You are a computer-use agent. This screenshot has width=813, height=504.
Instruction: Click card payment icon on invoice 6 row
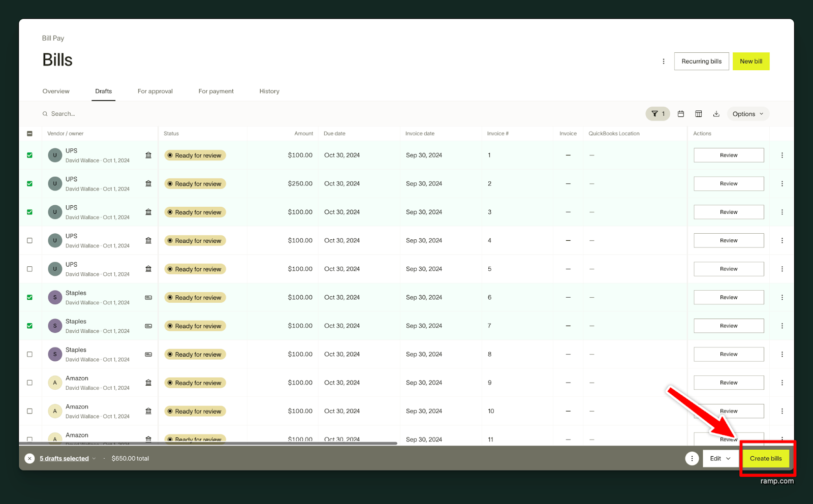pos(148,298)
